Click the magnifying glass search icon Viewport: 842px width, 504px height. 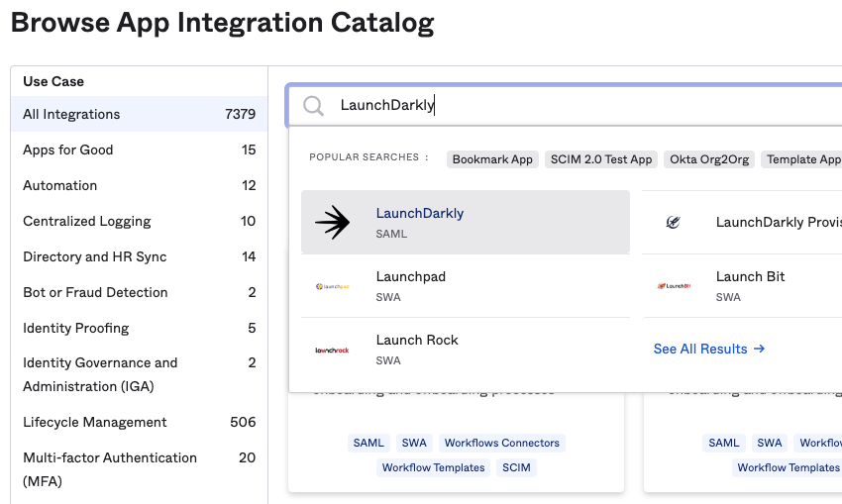[313, 106]
